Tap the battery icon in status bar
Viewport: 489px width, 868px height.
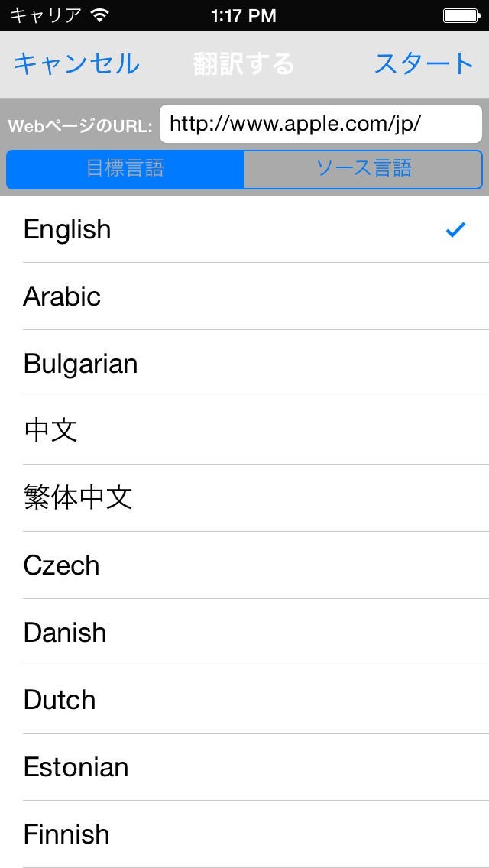[x=460, y=15]
